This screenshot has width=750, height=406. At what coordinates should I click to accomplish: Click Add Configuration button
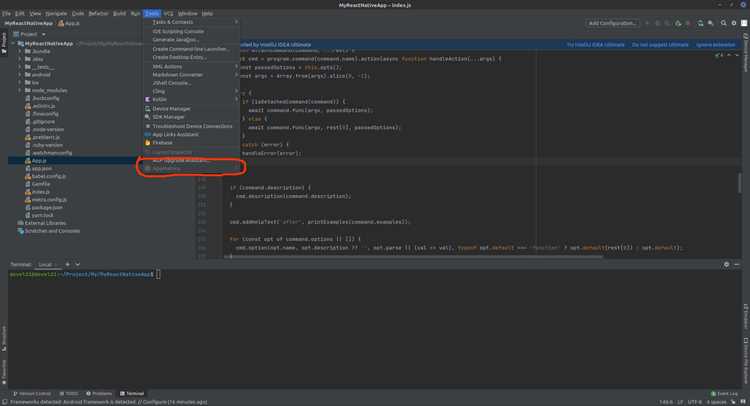612,23
